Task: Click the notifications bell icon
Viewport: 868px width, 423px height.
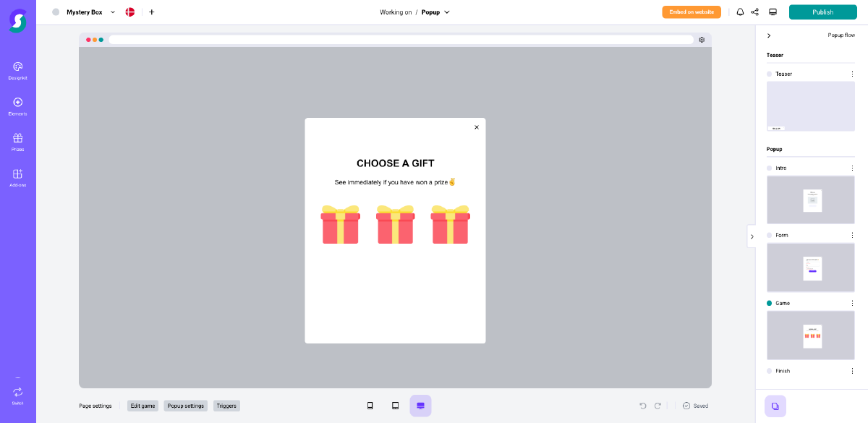Action: point(740,12)
